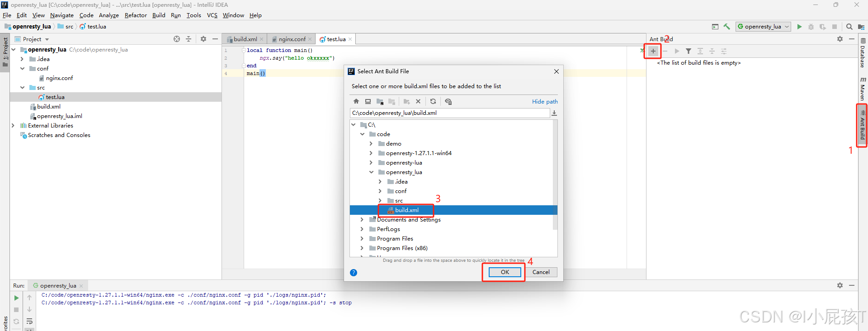The width and height of the screenshot is (868, 331).
Task: Expand the .idea folder in Project tree
Action: [x=22, y=59]
